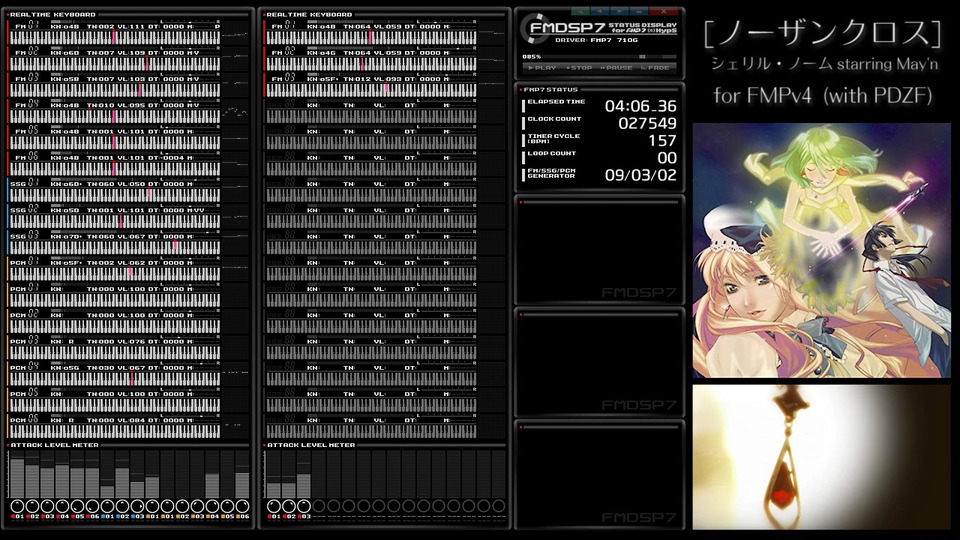This screenshot has height=540, width=960.
Task: Click PCM 04 channel label in left panel
Action: click(x=24, y=367)
